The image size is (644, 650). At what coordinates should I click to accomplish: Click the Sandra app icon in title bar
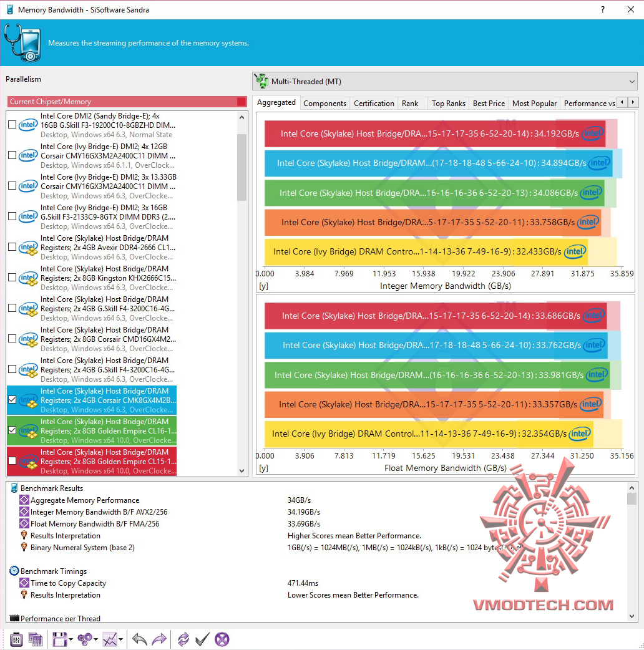pos(9,9)
